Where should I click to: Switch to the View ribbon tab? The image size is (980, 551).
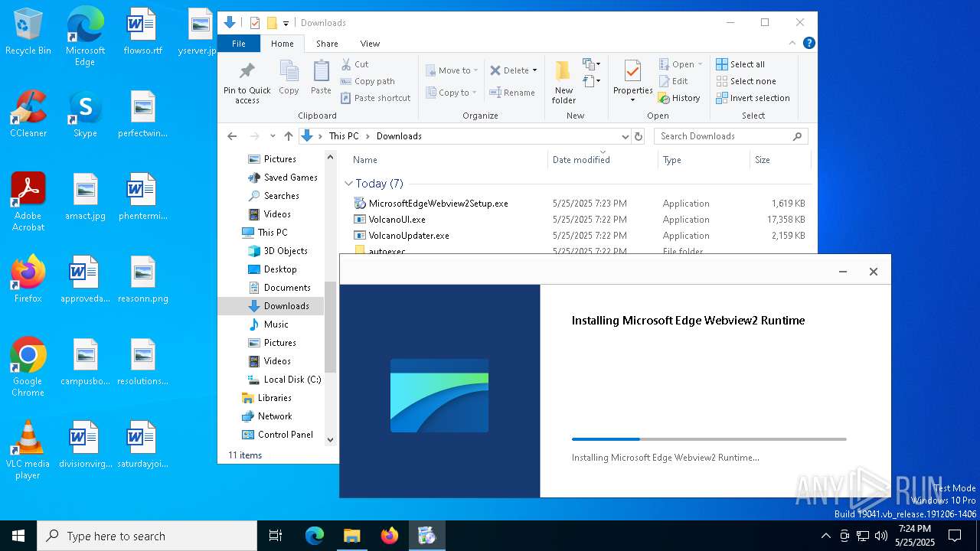370,44
